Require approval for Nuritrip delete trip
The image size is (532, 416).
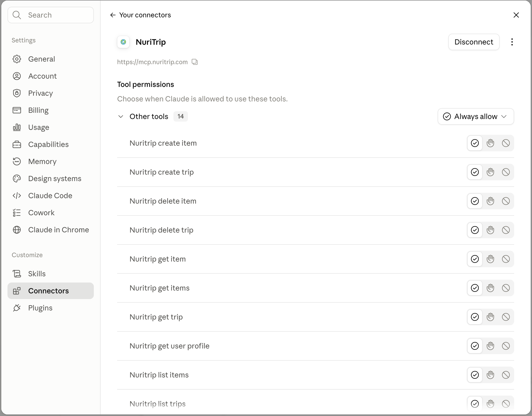tap(490, 230)
